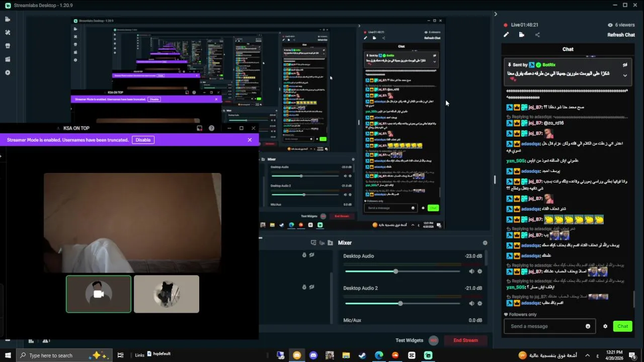
Task: Open the App Store icon in sidebar
Action: coord(8,46)
